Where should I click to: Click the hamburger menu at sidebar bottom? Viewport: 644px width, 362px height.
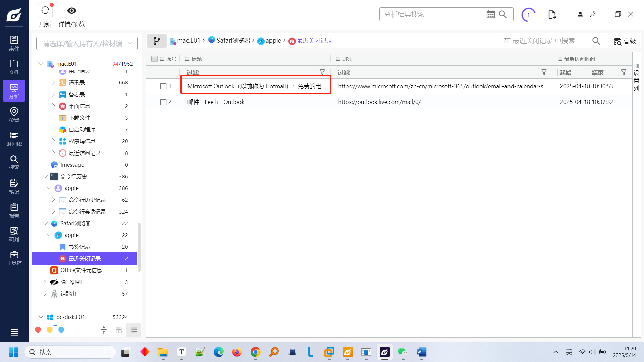click(x=14, y=333)
